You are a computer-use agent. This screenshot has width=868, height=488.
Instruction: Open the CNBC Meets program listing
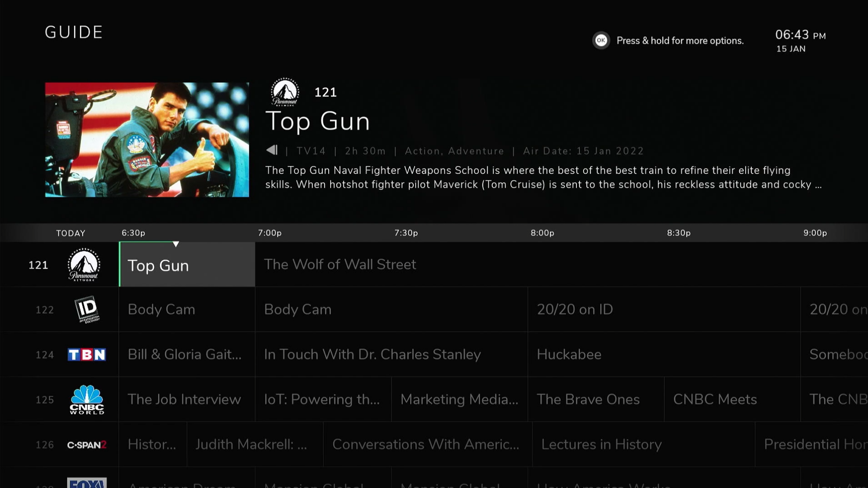tap(715, 399)
